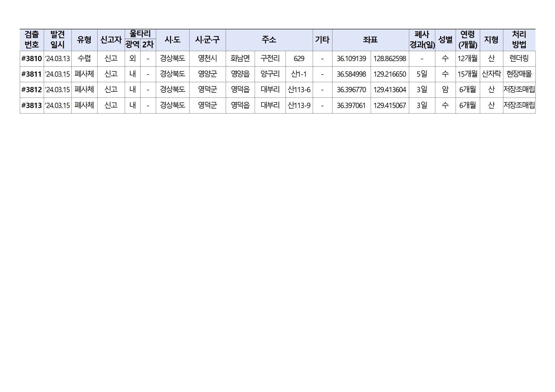Click the 산113-6 address cell
This screenshot has height=392, width=555.
click(299, 90)
